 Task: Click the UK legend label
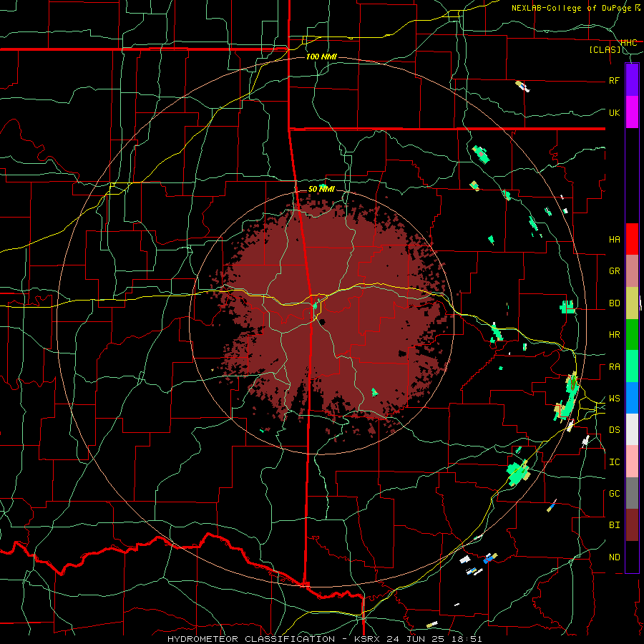[614, 112]
